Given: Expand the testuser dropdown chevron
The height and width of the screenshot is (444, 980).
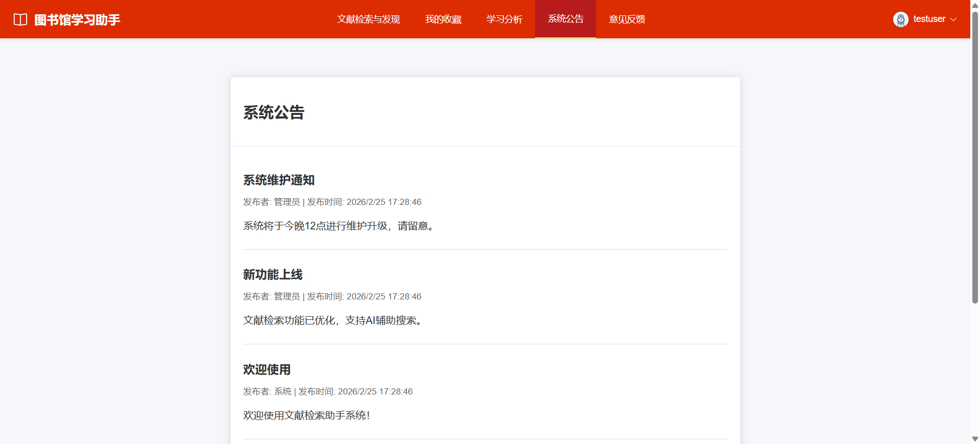Looking at the screenshot, I should point(953,19).
